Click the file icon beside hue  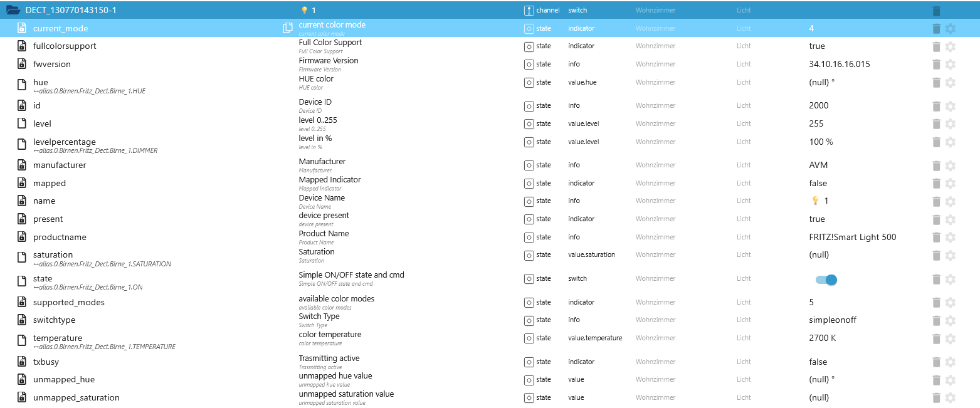point(21,85)
